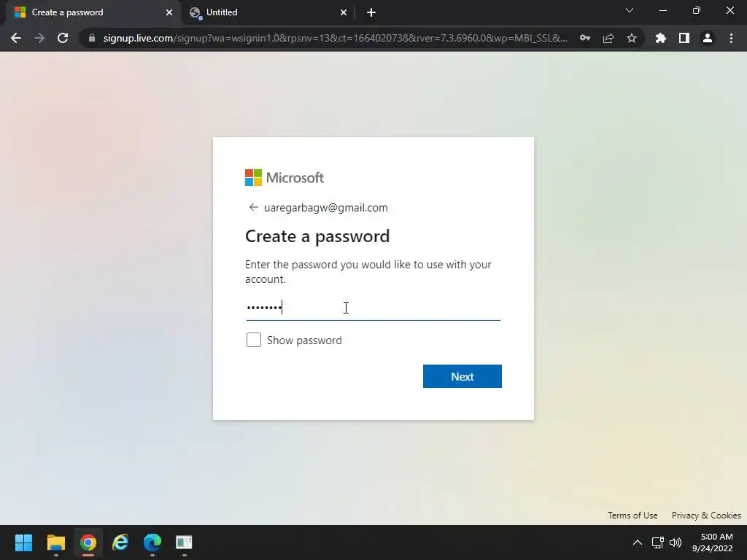
Task: Click the uaregarbagw@gmail.com address text
Action: point(326,208)
